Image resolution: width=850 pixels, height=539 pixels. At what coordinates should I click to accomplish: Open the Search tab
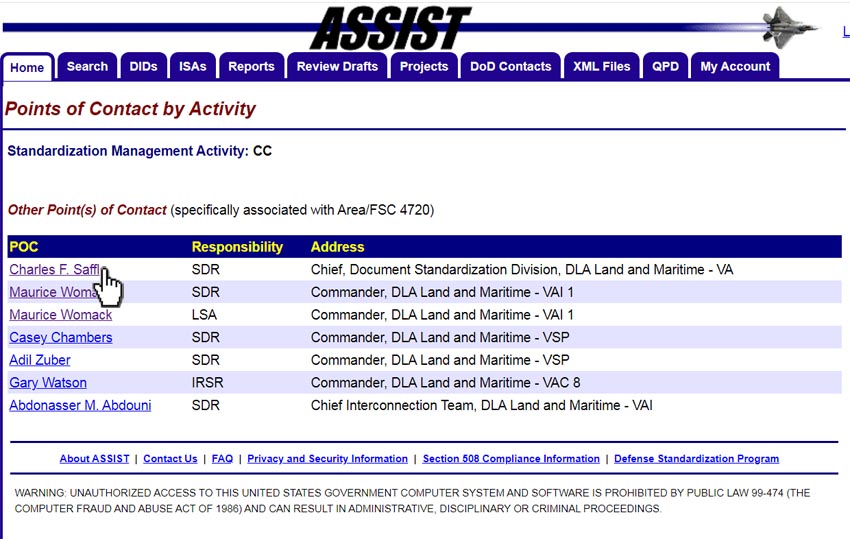click(87, 67)
